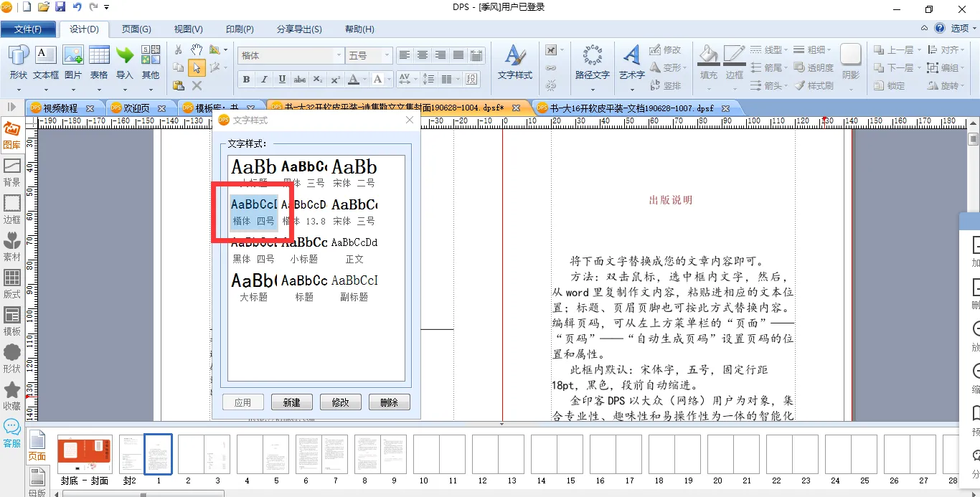Image resolution: width=980 pixels, height=497 pixels.
Task: Expand the 路径文字 dropdown arrow
Action: point(593,90)
